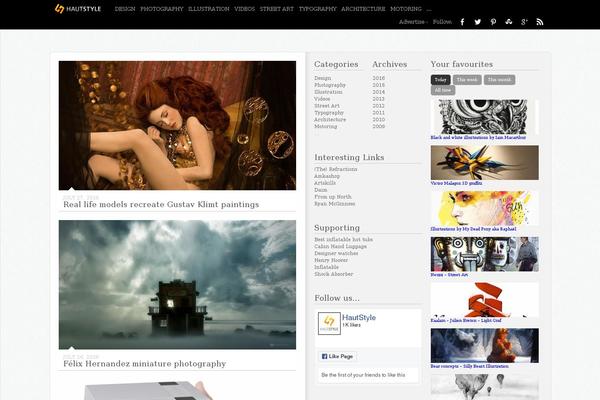
Task: Open the From up North link
Action: click(333, 197)
